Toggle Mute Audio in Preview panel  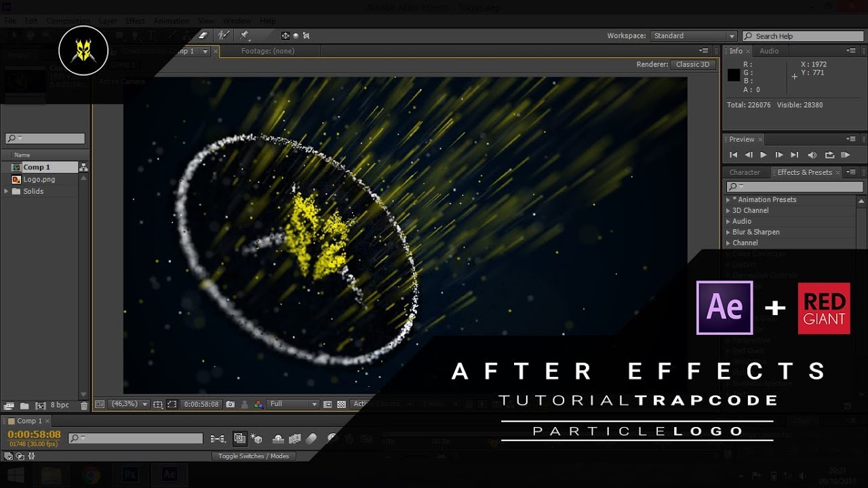point(812,155)
